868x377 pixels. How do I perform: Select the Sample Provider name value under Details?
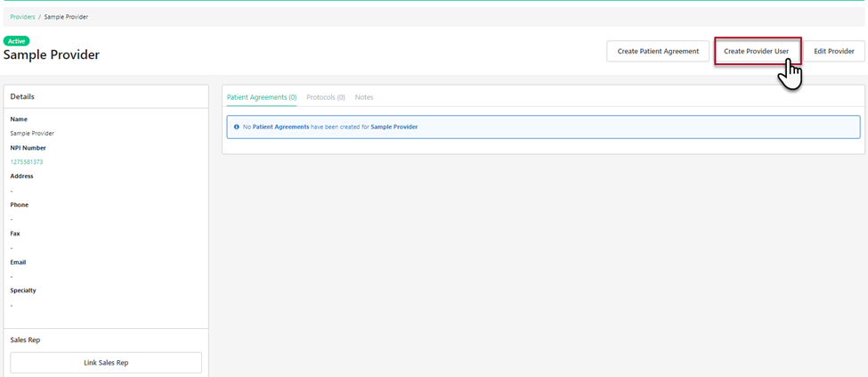coord(32,134)
